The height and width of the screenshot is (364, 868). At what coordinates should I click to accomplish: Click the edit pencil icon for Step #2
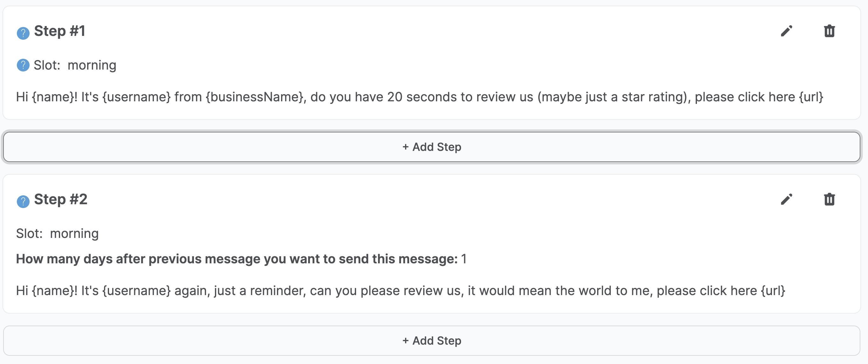[x=787, y=199]
